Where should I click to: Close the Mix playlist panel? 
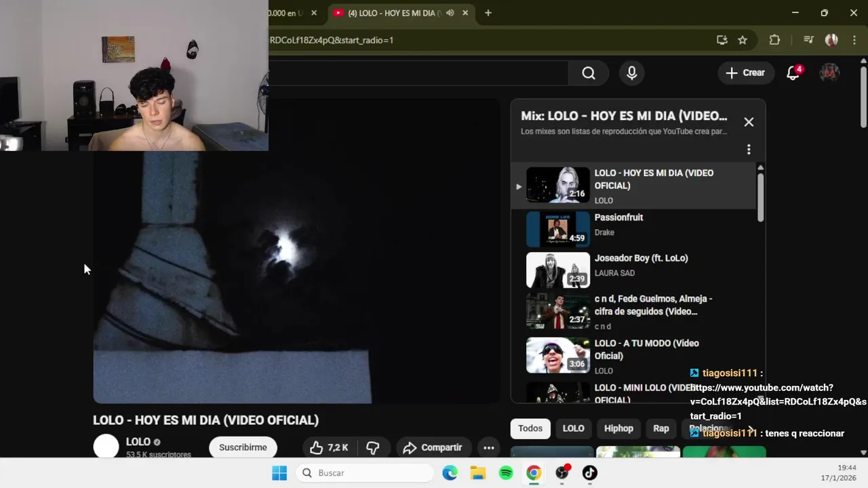pyautogui.click(x=749, y=122)
